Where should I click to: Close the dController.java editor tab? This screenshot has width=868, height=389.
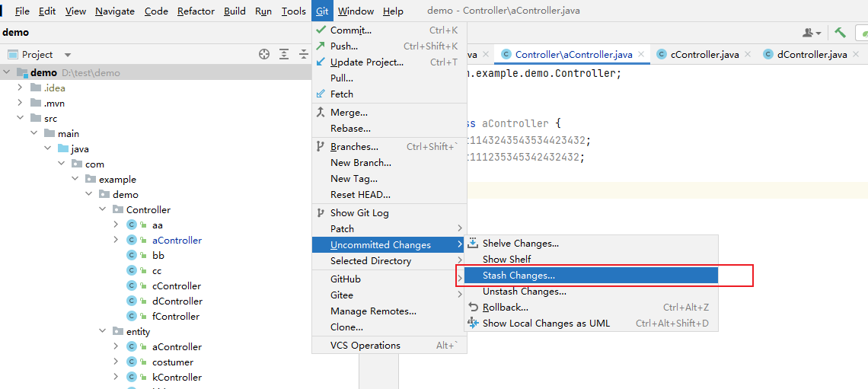tap(855, 54)
